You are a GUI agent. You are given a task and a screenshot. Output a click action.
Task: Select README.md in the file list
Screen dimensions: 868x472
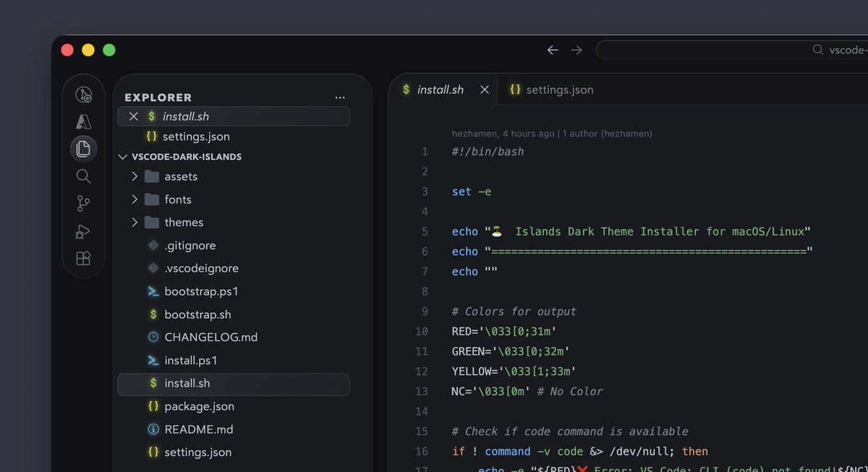[197, 429]
